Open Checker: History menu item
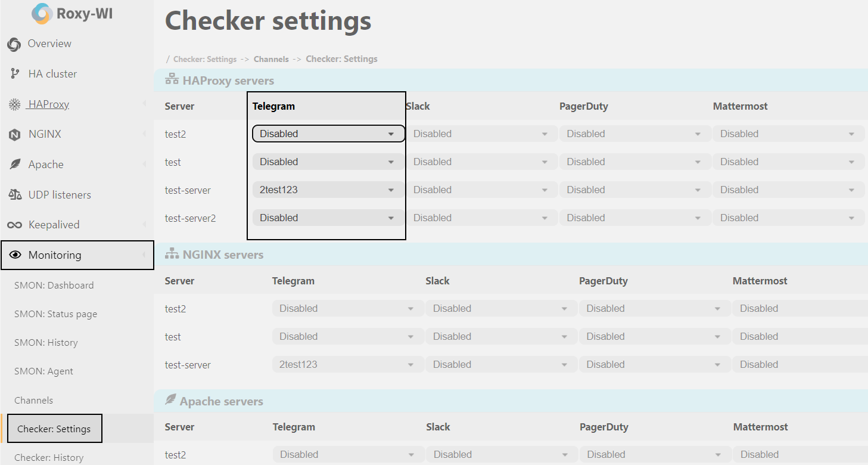This screenshot has width=868, height=465. 49,458
